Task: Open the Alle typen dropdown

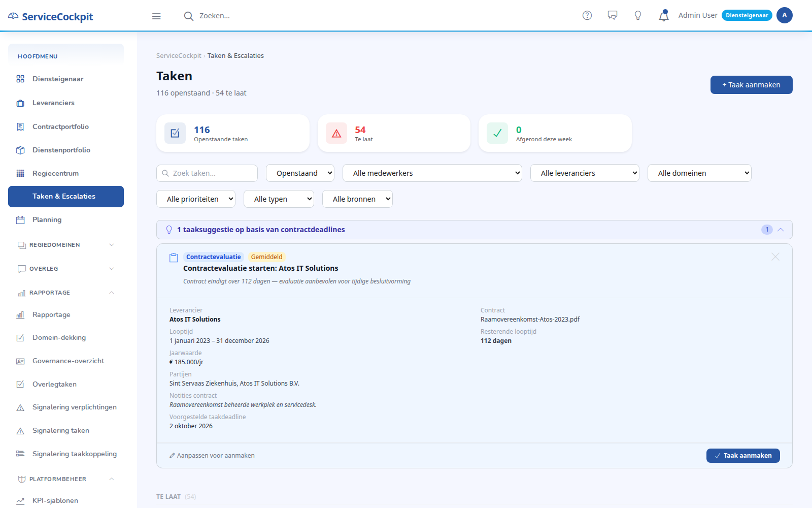Action: click(x=279, y=199)
